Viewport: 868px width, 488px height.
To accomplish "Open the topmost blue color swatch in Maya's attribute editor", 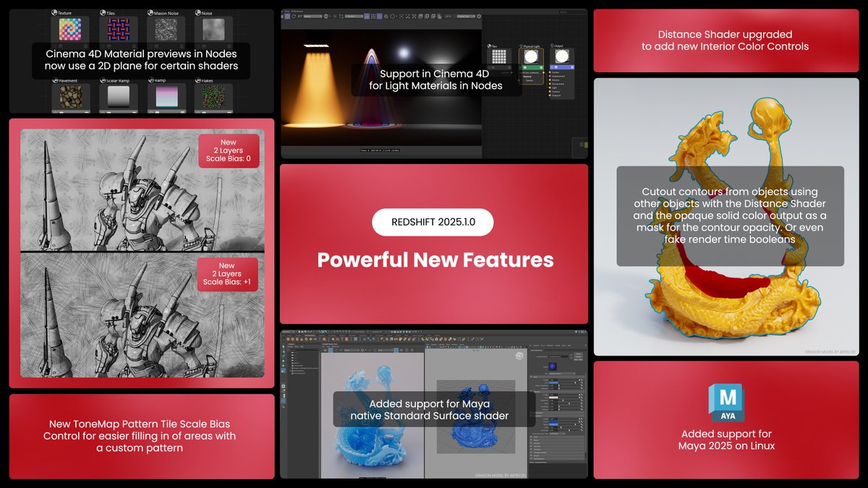I will pos(553,382).
